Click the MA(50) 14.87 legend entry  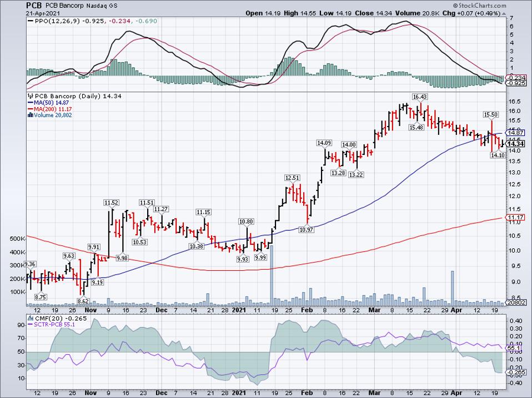pyautogui.click(x=51, y=103)
